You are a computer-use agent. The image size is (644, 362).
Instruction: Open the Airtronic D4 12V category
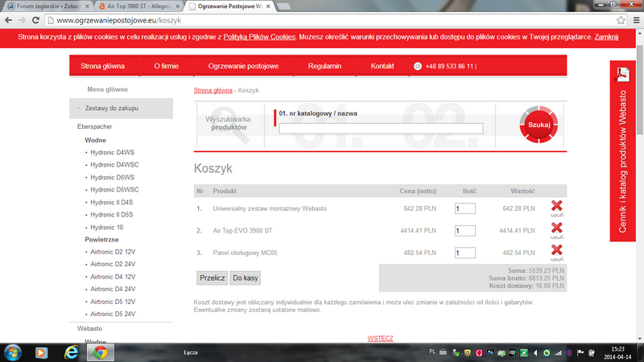coord(113,277)
